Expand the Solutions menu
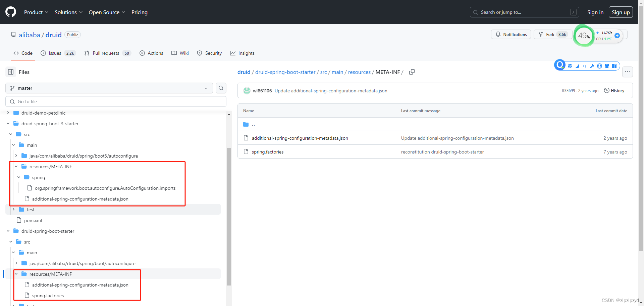644x306 pixels. (68, 12)
